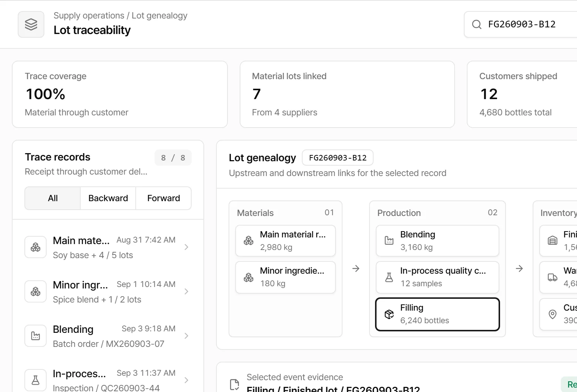Expand the Main mate... record chevron

(186, 247)
